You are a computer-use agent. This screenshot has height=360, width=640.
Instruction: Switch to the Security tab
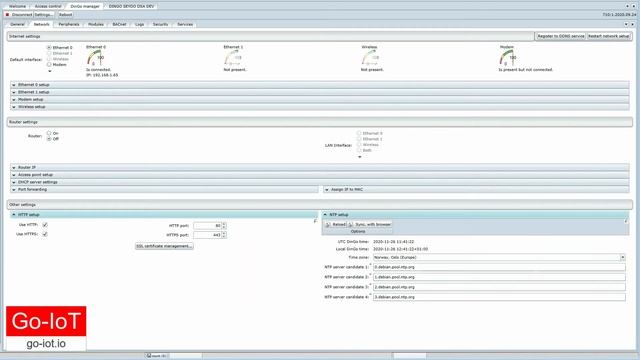160,24
